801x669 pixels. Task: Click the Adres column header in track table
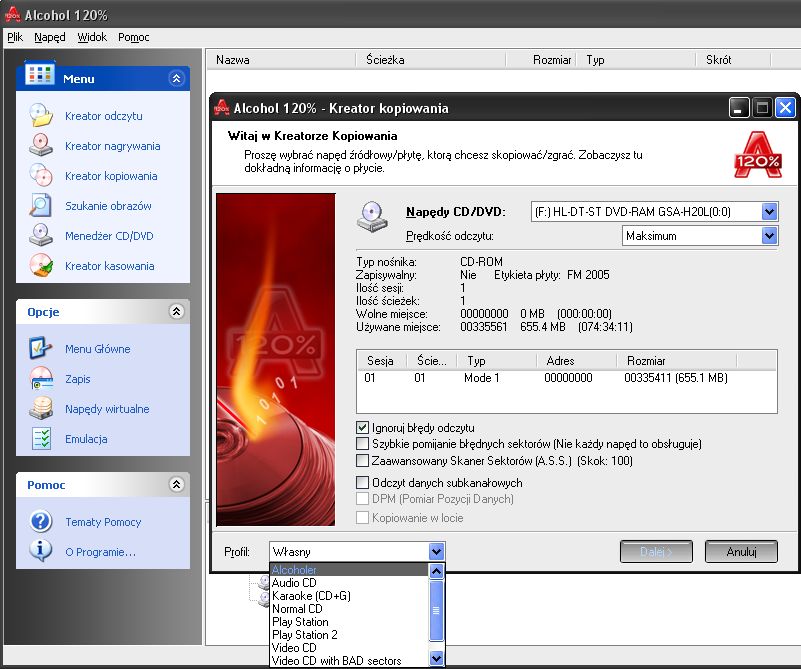[577, 361]
